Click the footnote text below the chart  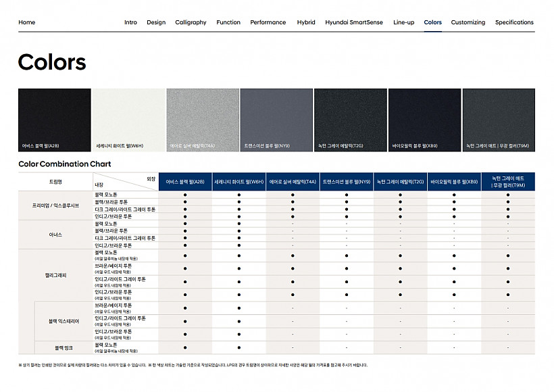click(x=193, y=365)
